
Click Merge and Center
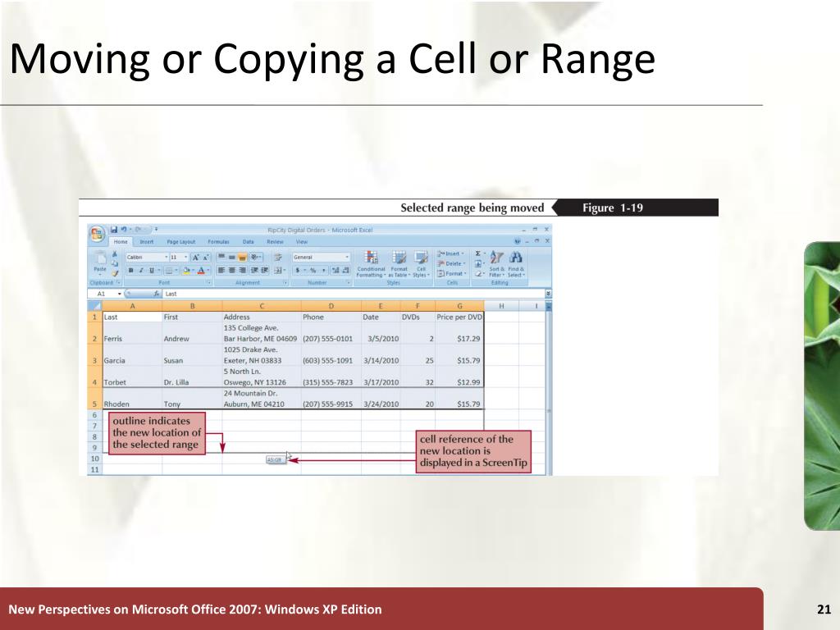click(x=278, y=271)
